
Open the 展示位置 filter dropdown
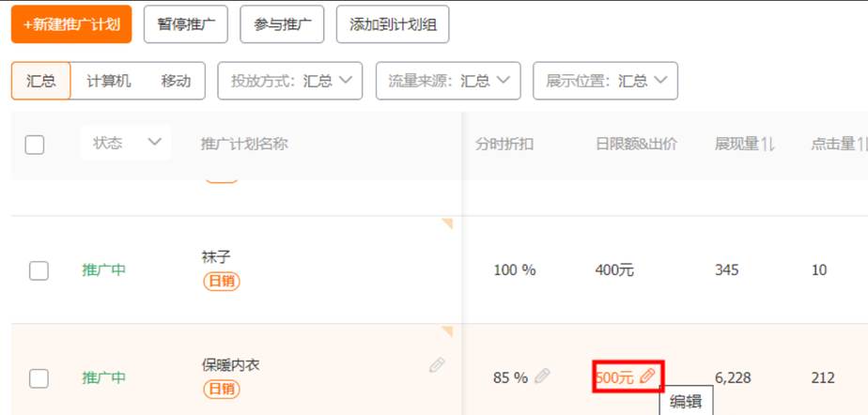click(605, 81)
